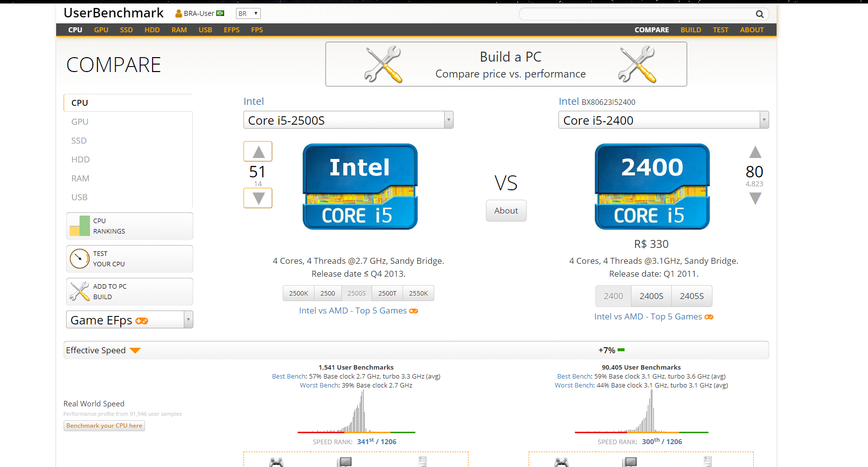Downvote the Core i5-2400 arrow
The image size is (868, 467).
pos(755,199)
